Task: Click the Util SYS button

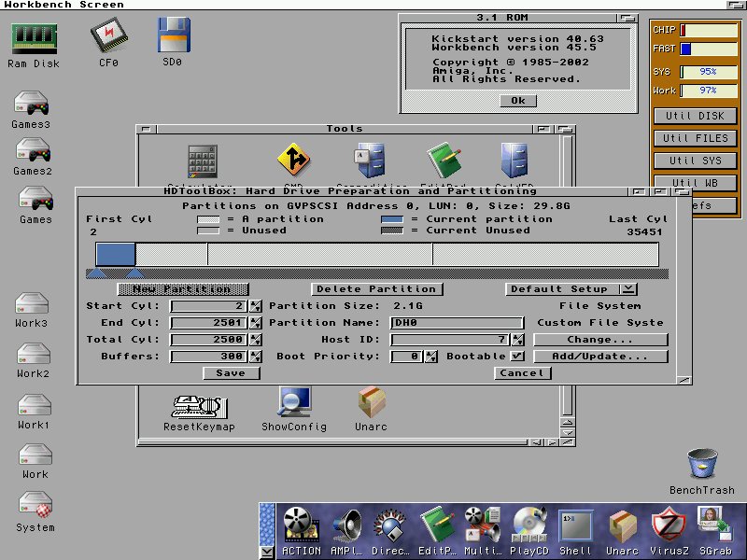Action: click(x=695, y=161)
